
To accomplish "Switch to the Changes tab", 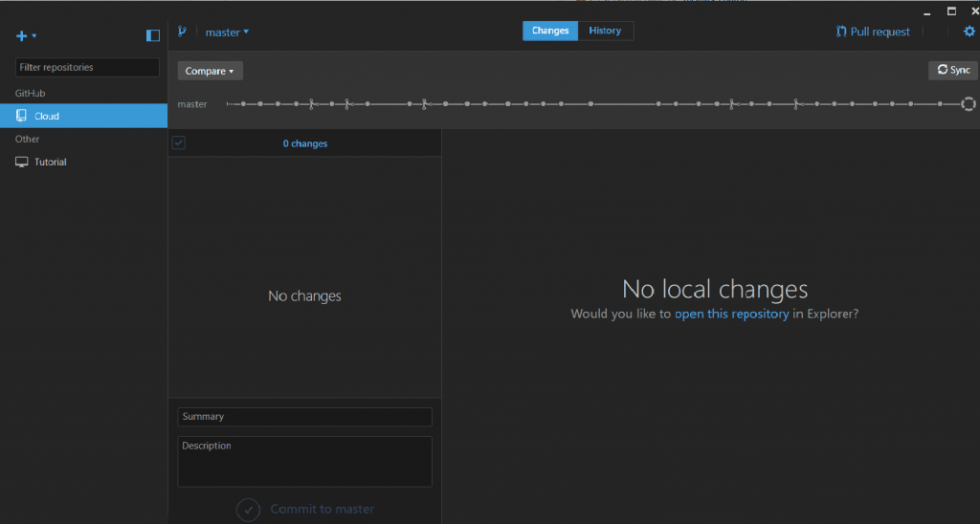I will (x=550, y=31).
